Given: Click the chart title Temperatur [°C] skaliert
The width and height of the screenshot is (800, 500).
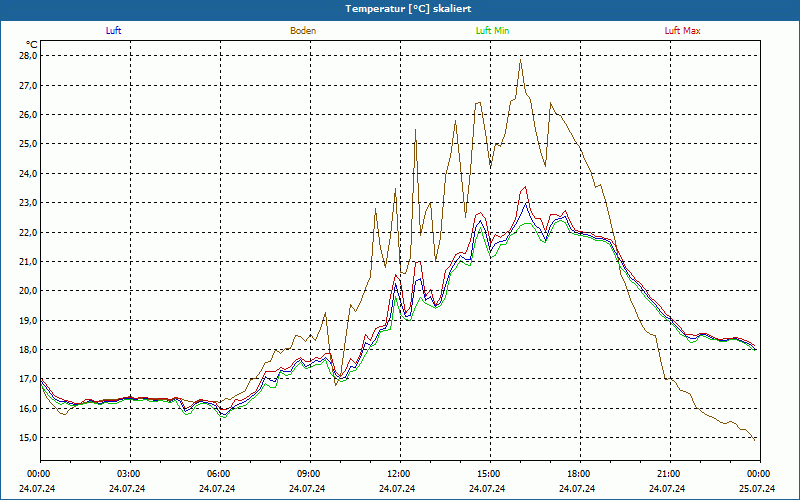Looking at the screenshot, I should (400, 8).
